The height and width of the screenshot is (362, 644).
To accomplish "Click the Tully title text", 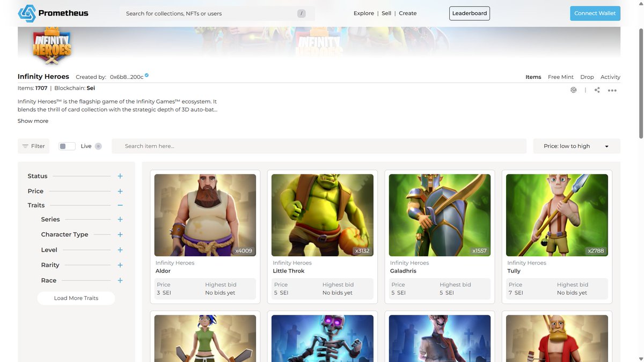I will (x=514, y=271).
